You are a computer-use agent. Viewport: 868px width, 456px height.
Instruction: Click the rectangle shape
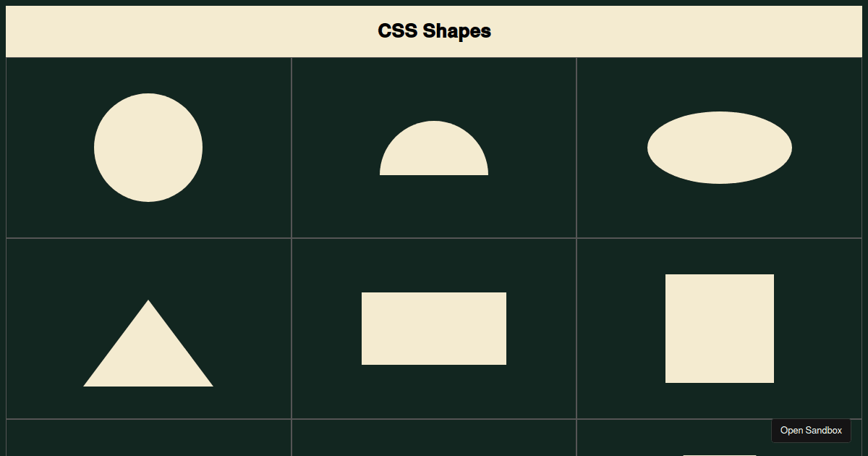click(434, 328)
